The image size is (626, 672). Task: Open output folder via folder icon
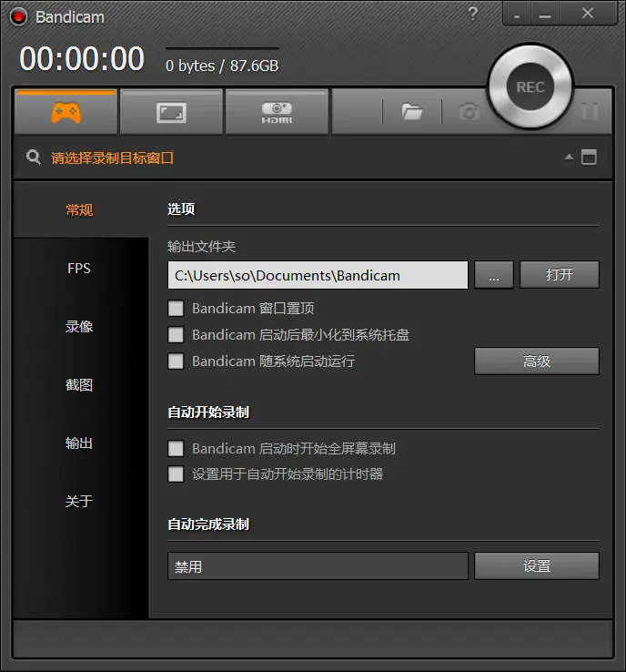tap(412, 112)
